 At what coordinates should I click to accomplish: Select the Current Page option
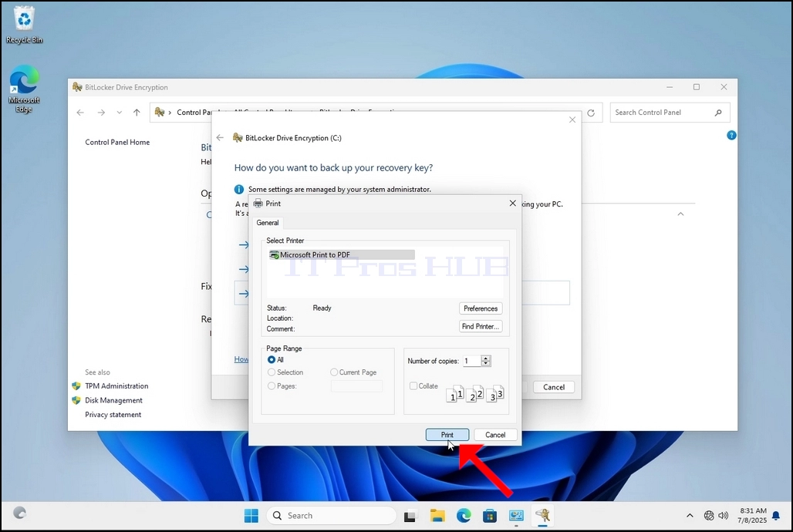(x=353, y=372)
